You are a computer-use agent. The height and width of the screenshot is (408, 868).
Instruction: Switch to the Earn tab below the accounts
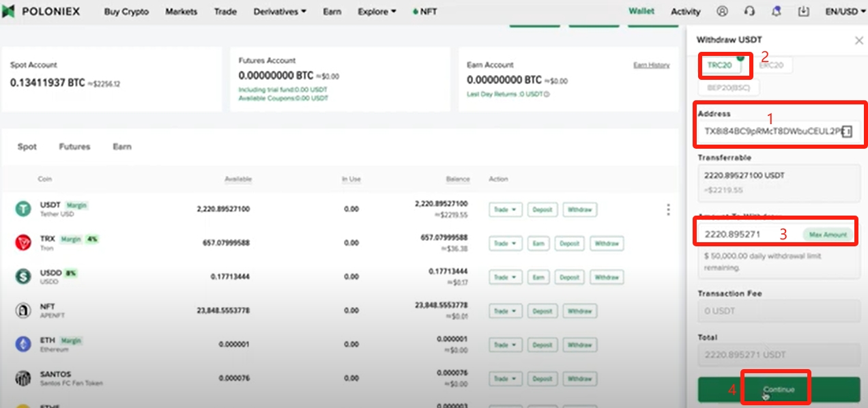(122, 147)
